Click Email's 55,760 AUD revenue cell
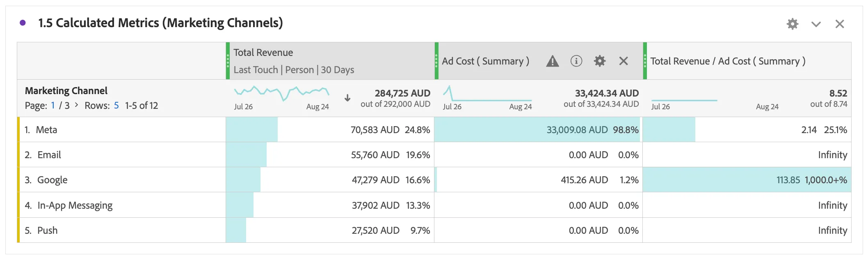This screenshot has height=258, width=868. [x=330, y=155]
